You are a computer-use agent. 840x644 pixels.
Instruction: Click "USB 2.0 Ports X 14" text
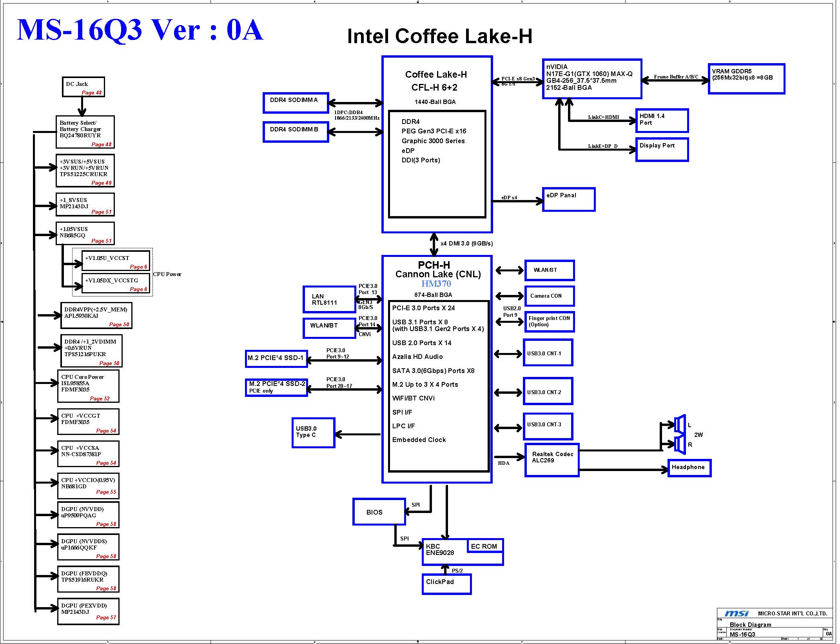(x=422, y=343)
